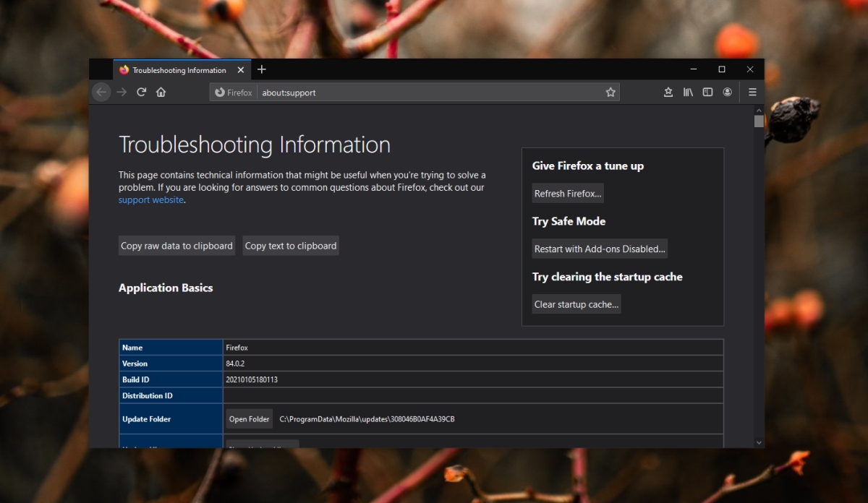Open a new tab with the plus icon
Viewport: 868px width, 503px height.
click(x=262, y=69)
